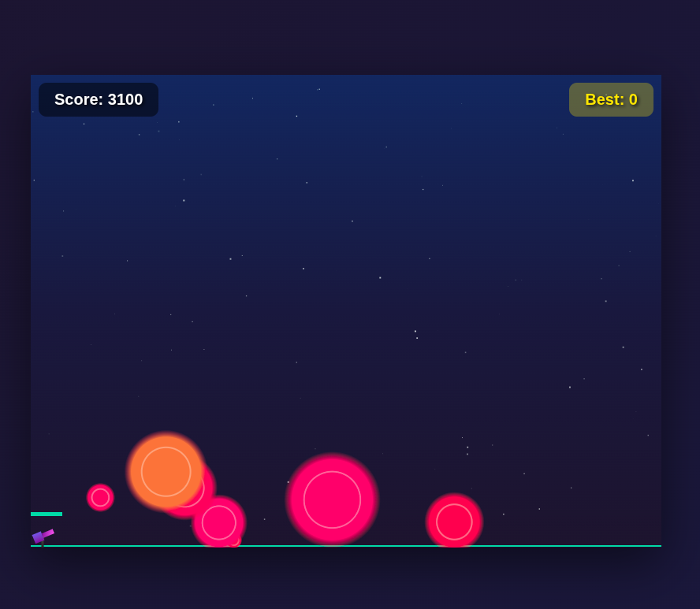The height and width of the screenshot is (609, 700).
Task: Click the purple cannon sprite
Action: (39, 537)
